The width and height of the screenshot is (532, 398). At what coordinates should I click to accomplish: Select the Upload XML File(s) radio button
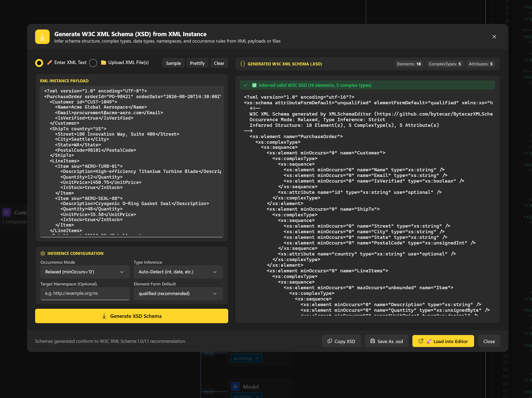tap(93, 63)
